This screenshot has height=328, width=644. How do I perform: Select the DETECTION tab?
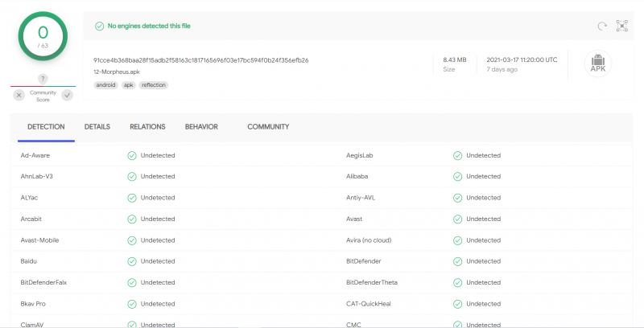tap(46, 127)
